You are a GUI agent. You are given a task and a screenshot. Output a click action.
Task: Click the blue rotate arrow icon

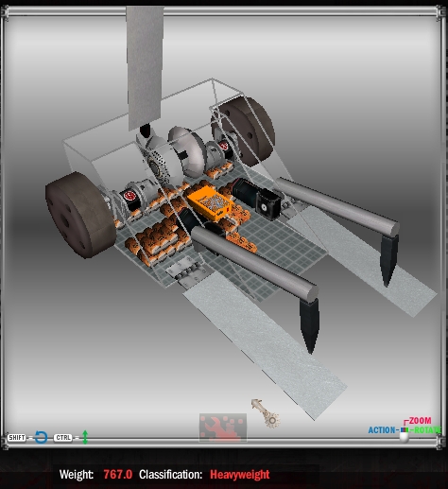(x=41, y=437)
